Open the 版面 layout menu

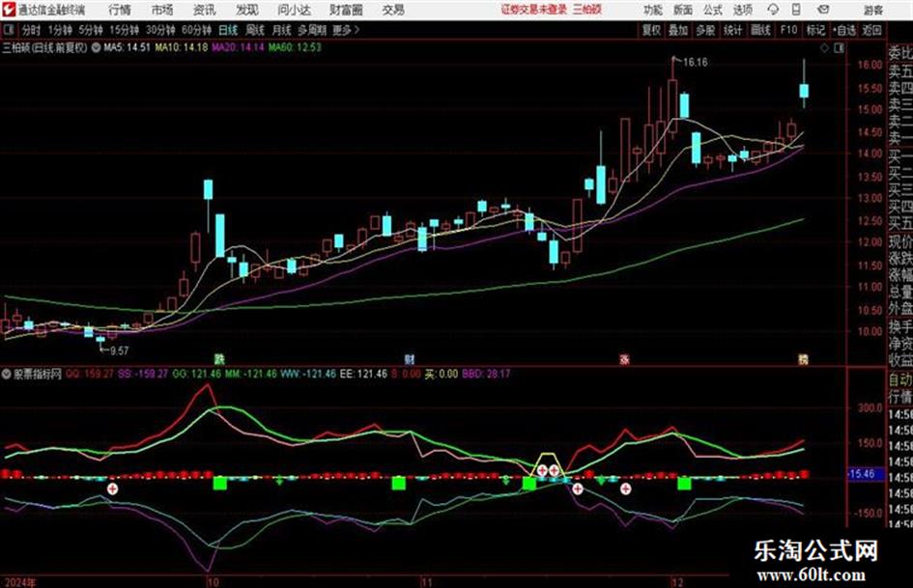tap(682, 10)
